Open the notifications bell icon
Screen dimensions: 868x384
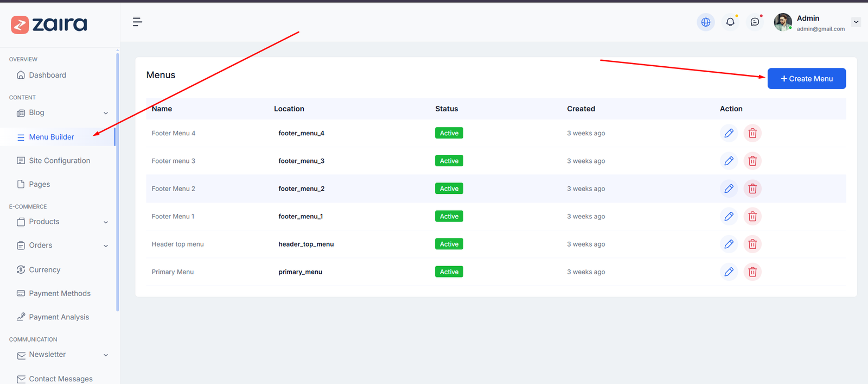(730, 22)
